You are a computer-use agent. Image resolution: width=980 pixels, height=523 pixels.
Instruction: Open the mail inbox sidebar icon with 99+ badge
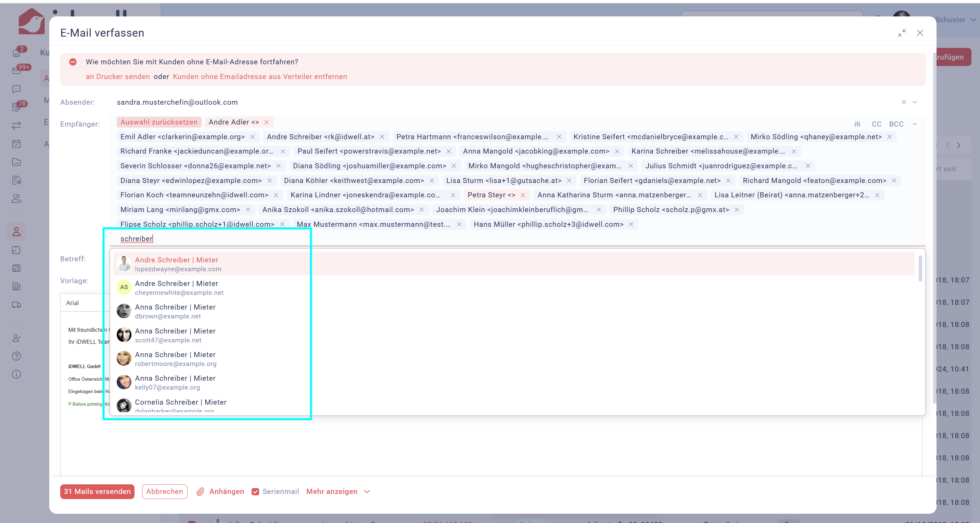[16, 71]
